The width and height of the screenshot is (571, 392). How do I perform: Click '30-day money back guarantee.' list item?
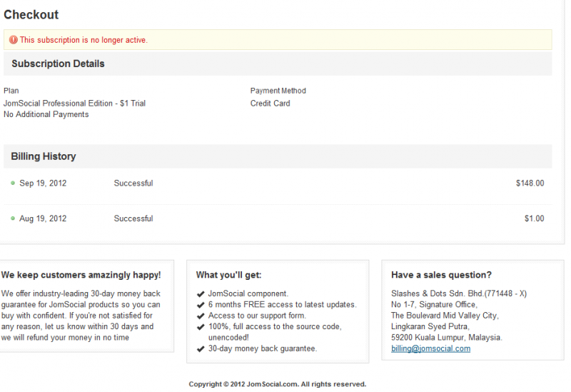tap(262, 348)
